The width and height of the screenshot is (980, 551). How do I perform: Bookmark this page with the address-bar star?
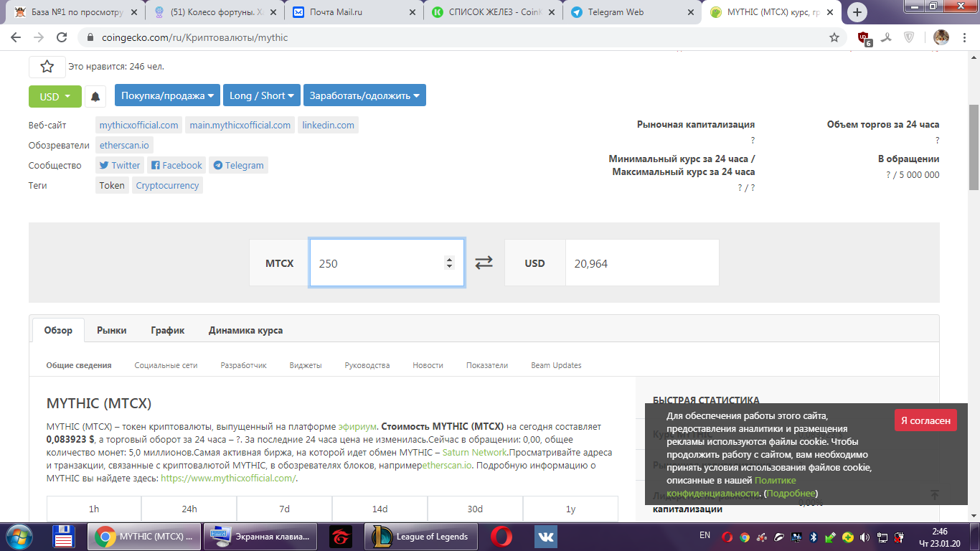pos(834,37)
